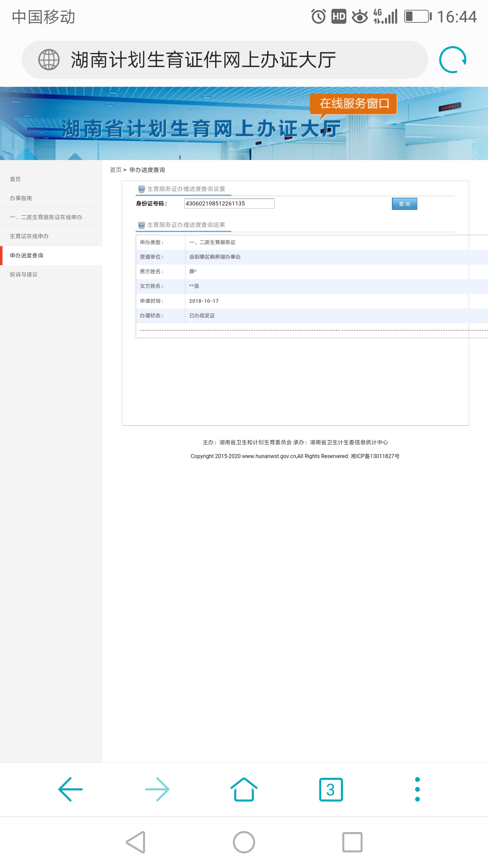Click 首页 link in the breadcrumb
Screen dimensions: 488x868
pyautogui.click(x=116, y=170)
